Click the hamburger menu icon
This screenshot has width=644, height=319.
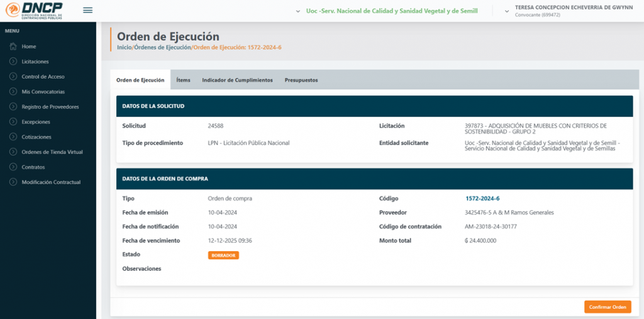[x=87, y=10]
